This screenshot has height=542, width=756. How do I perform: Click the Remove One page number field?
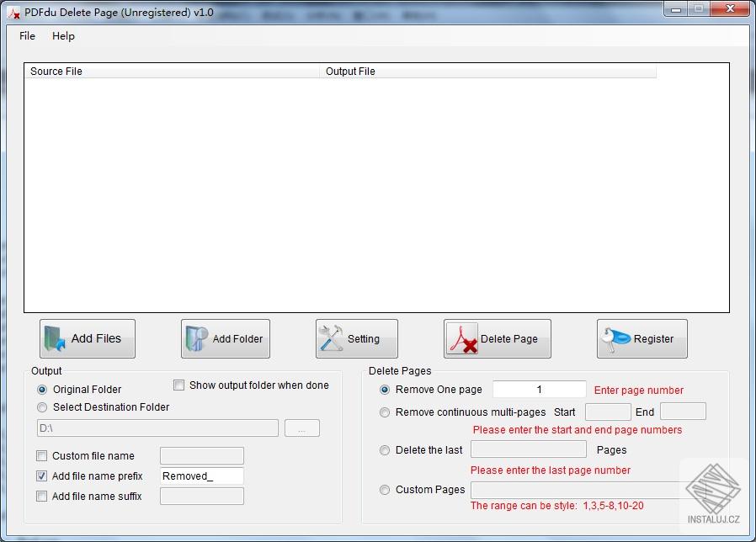pyautogui.click(x=539, y=389)
